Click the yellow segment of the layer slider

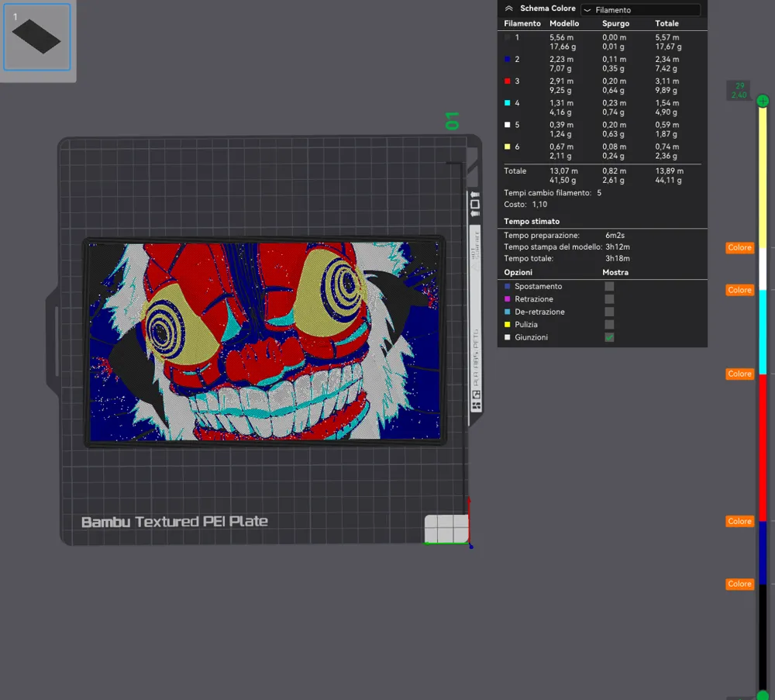pyautogui.click(x=763, y=177)
